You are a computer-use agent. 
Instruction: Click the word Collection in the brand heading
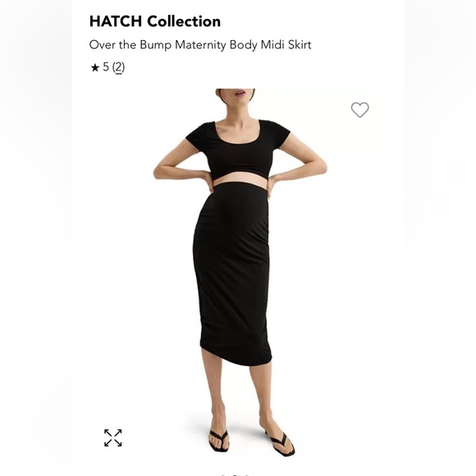coord(184,21)
